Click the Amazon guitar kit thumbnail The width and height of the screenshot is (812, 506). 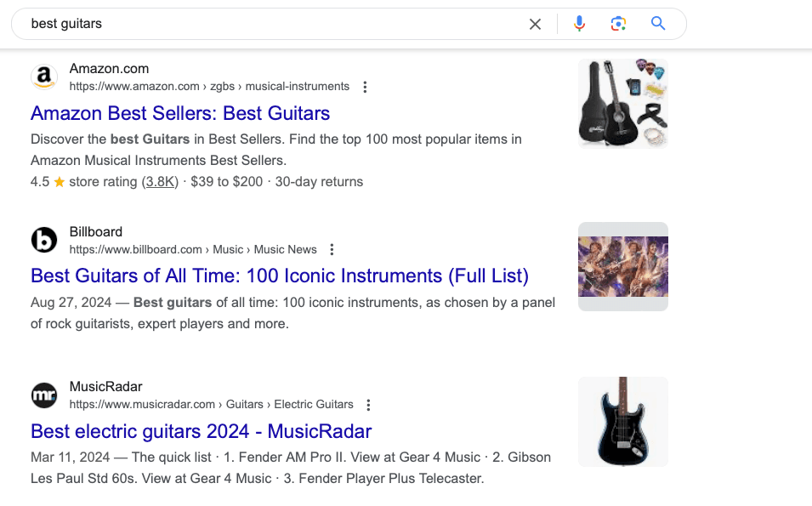tap(622, 104)
